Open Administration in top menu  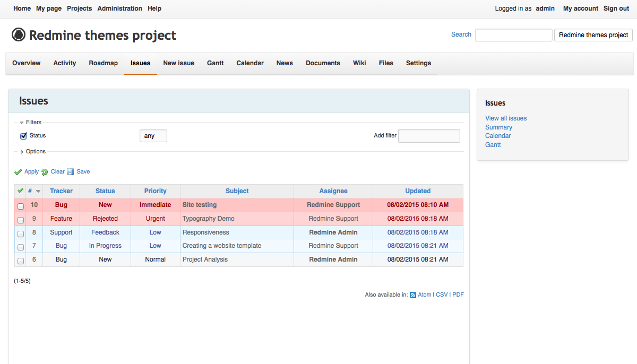pos(120,8)
